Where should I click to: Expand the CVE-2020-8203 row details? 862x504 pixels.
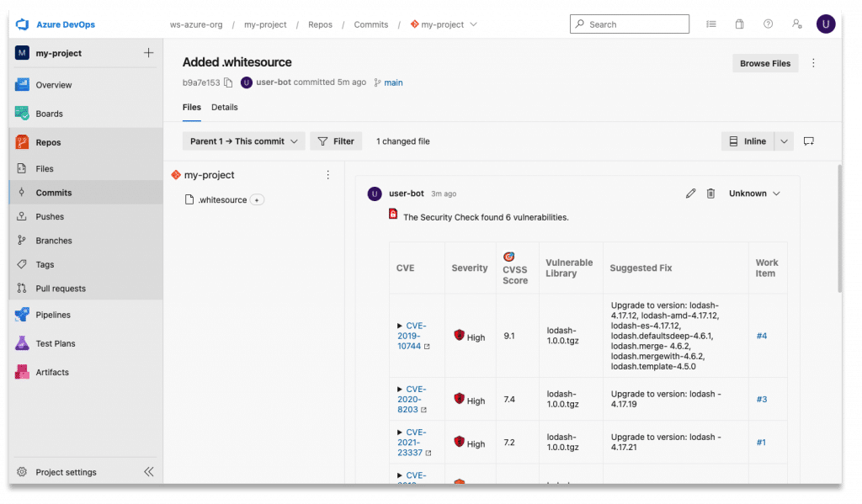[x=400, y=390]
